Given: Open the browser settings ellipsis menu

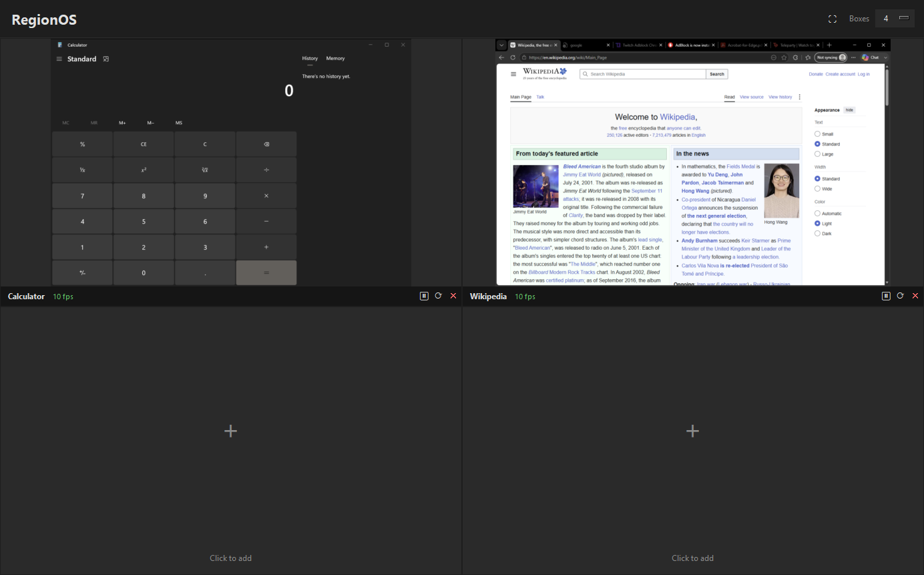Looking at the screenshot, I should pos(853,57).
